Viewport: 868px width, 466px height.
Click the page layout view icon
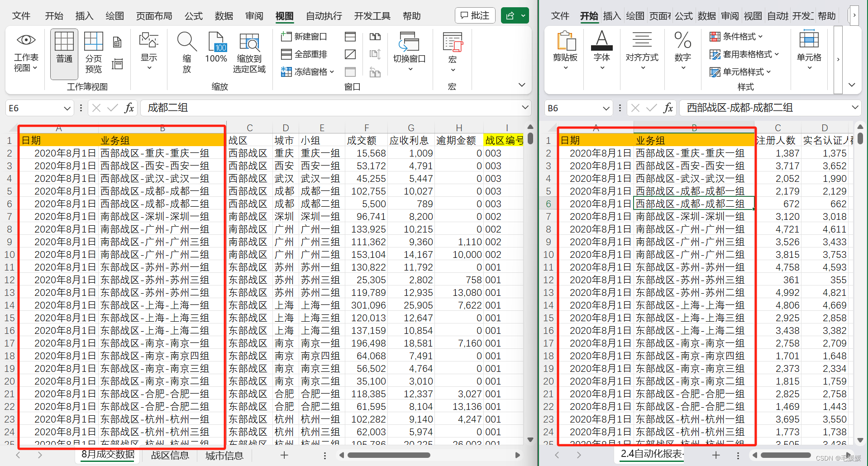(x=117, y=43)
